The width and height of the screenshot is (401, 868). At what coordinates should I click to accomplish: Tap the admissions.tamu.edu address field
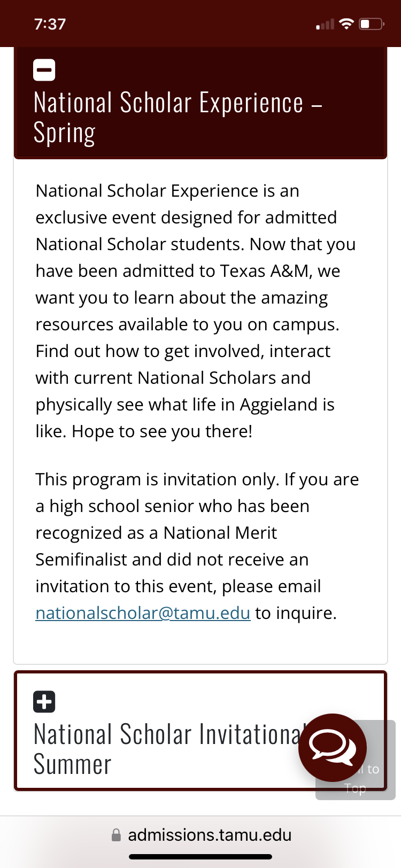[210, 835]
